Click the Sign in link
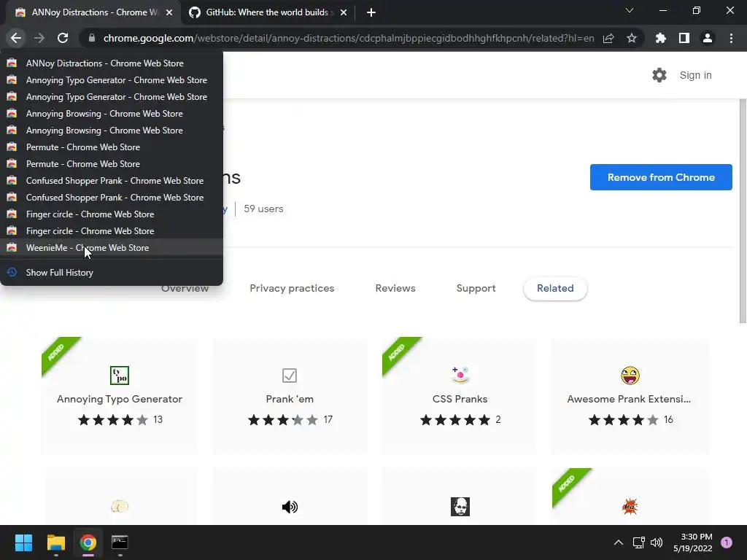This screenshot has height=560, width=747. point(695,75)
